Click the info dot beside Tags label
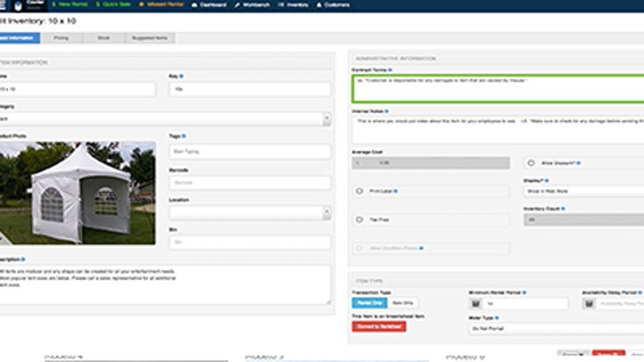Viewport: 644px width, 362px height. 184,136
